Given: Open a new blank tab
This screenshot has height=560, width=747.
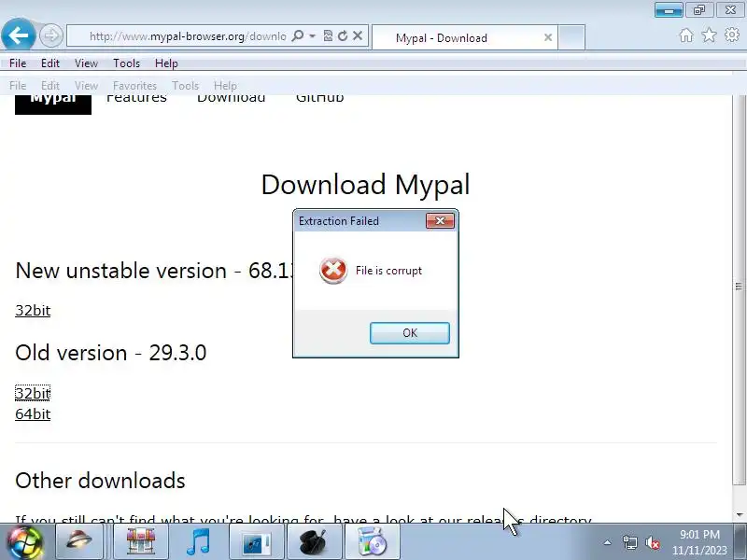Looking at the screenshot, I should coord(571,37).
